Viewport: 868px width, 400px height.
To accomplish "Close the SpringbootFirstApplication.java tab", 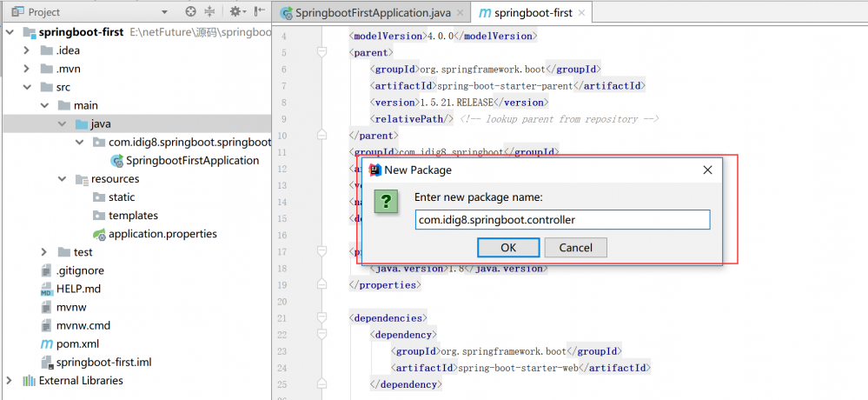I will [460, 13].
